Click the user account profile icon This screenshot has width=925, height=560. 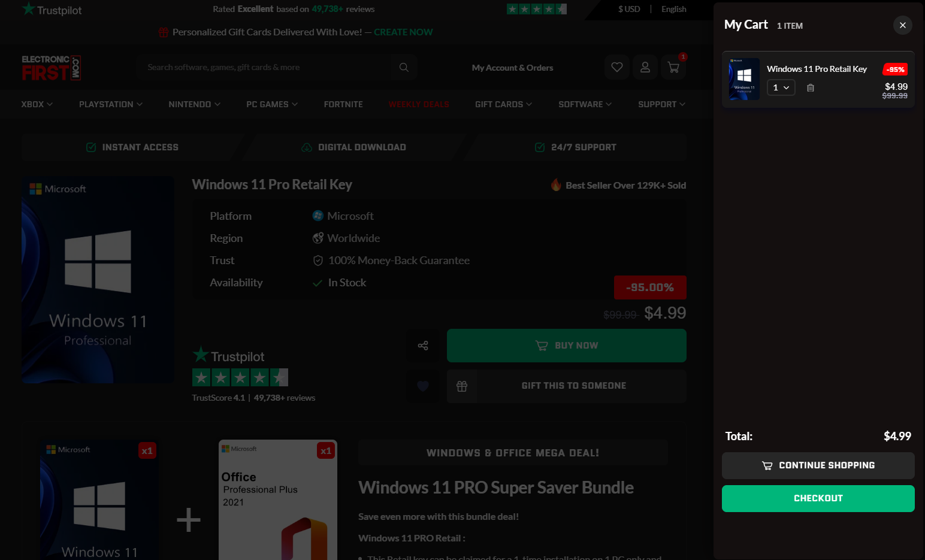(645, 67)
